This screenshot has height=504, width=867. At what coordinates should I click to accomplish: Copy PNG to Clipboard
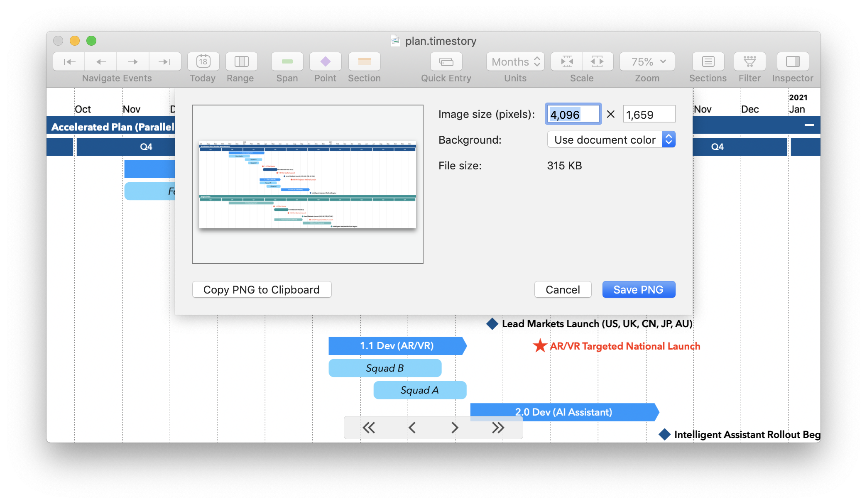coord(261,289)
